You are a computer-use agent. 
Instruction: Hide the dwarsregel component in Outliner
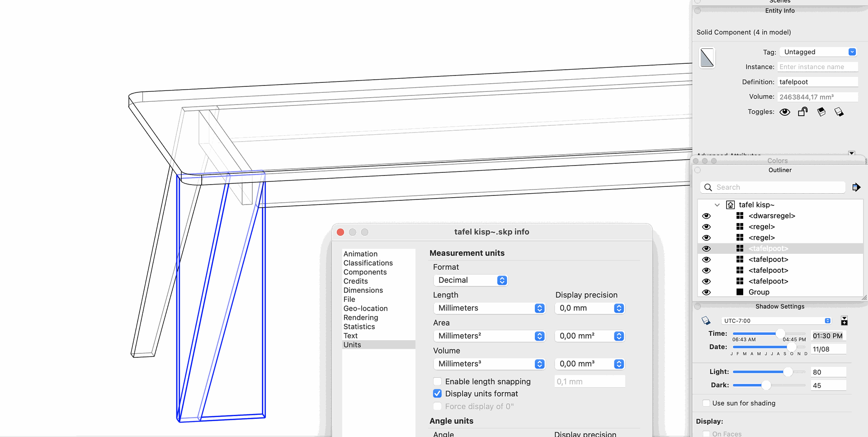point(707,216)
